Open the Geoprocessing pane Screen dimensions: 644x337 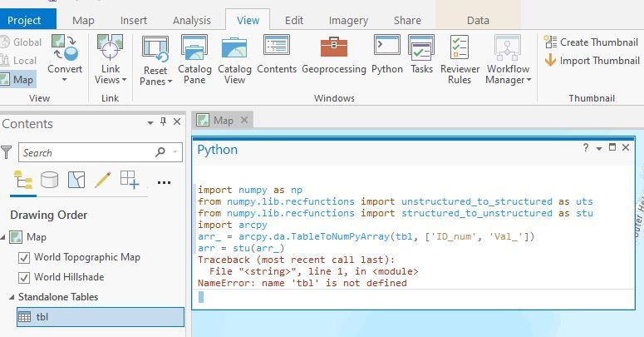click(x=334, y=57)
